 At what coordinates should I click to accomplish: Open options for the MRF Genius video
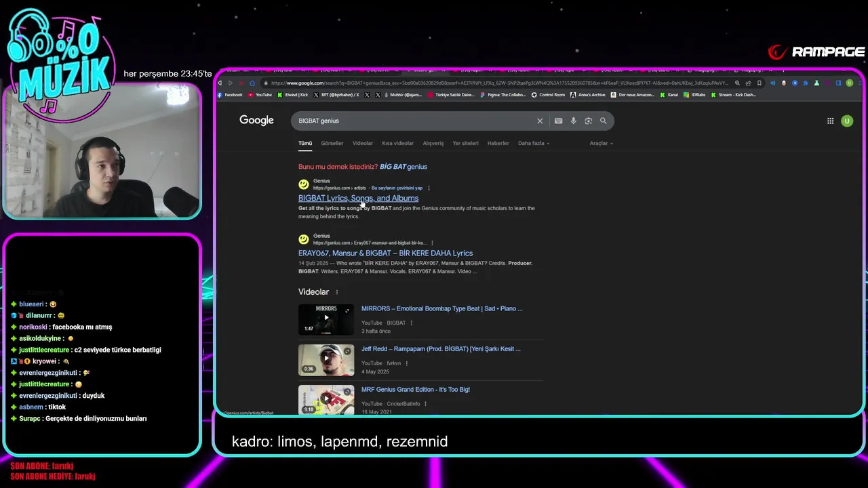(x=425, y=404)
